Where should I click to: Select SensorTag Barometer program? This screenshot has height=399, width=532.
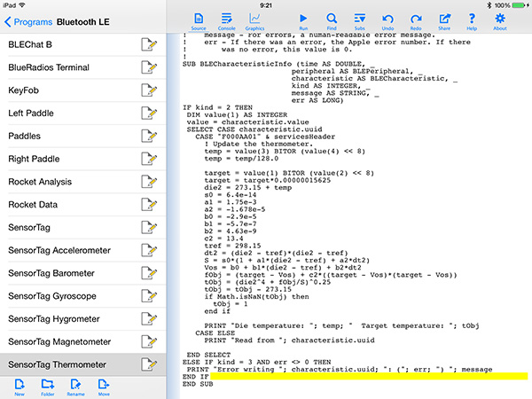(x=83, y=273)
